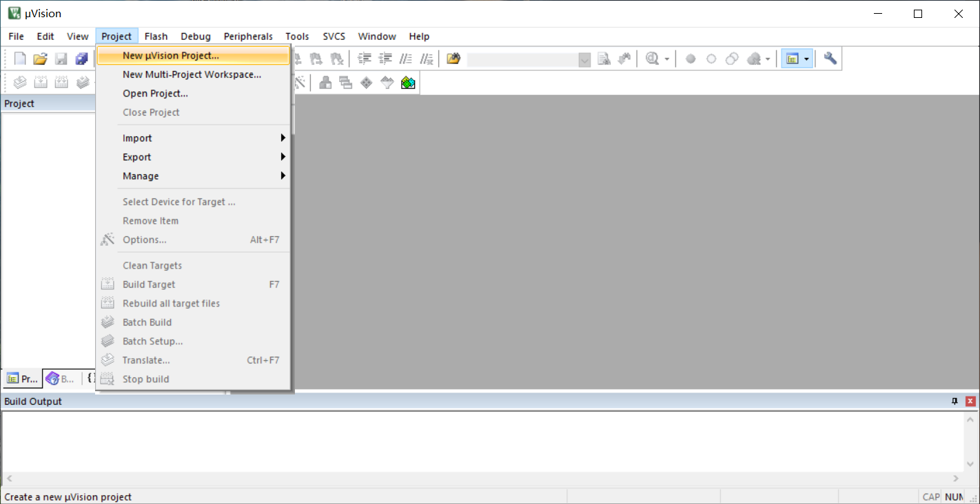Open Find in Files icon

(x=453, y=59)
